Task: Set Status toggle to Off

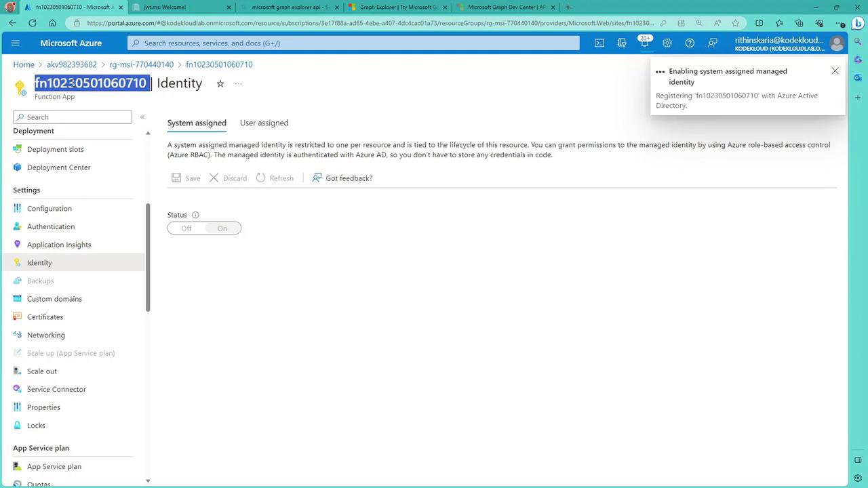Action: click(x=186, y=228)
